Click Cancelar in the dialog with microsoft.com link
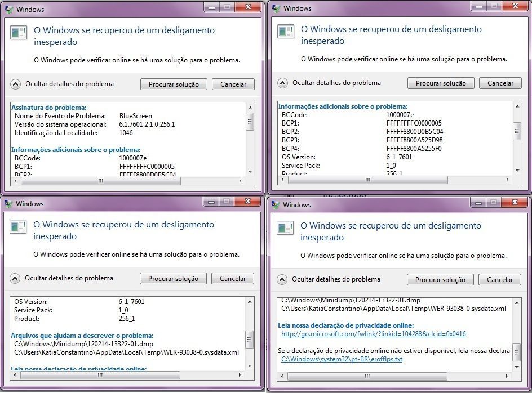This screenshot has width=532, height=393. (500, 279)
